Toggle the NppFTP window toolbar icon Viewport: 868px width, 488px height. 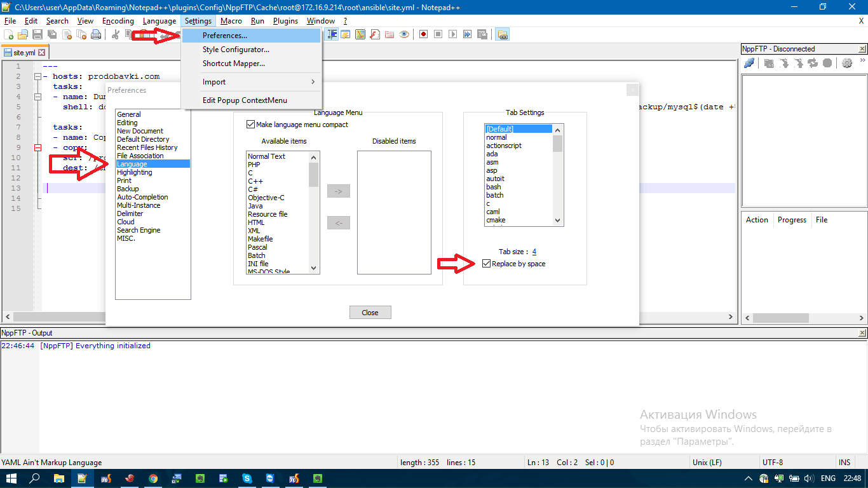pos(503,34)
